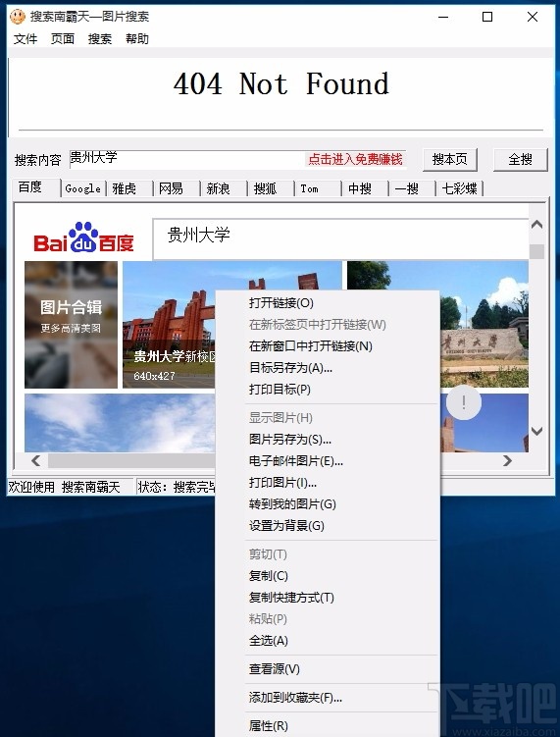Choose 全选(A) in context menu
This screenshot has height=737, width=560.
pos(328,641)
